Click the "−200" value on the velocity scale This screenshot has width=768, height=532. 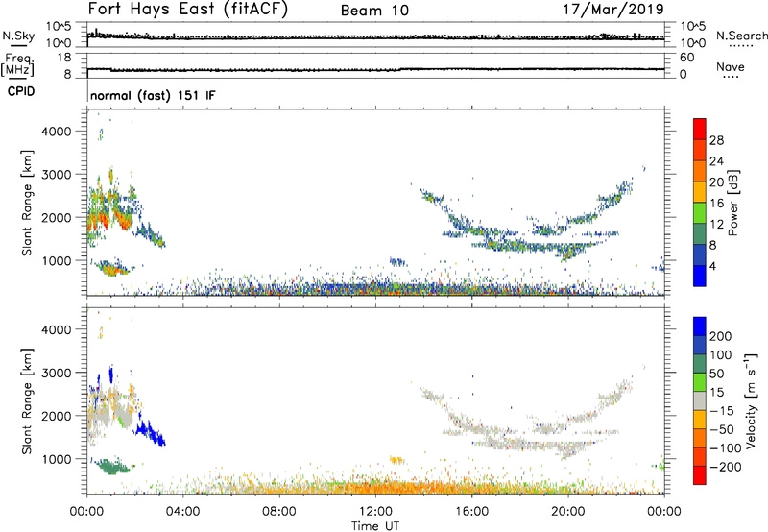click(725, 467)
